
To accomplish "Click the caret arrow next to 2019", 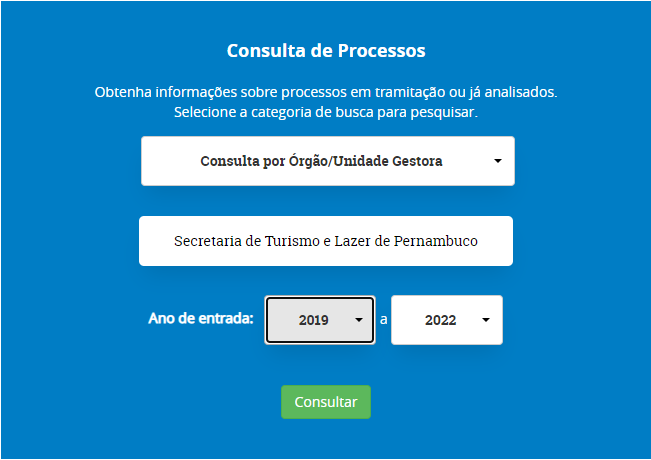I will 359,321.
